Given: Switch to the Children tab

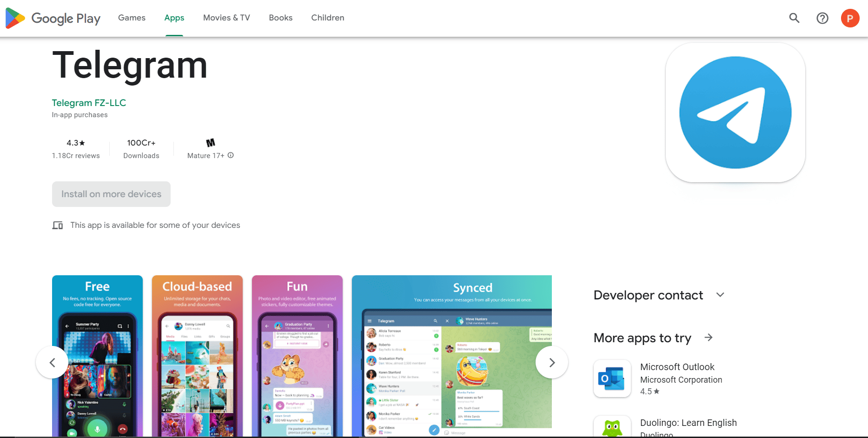Looking at the screenshot, I should point(328,18).
